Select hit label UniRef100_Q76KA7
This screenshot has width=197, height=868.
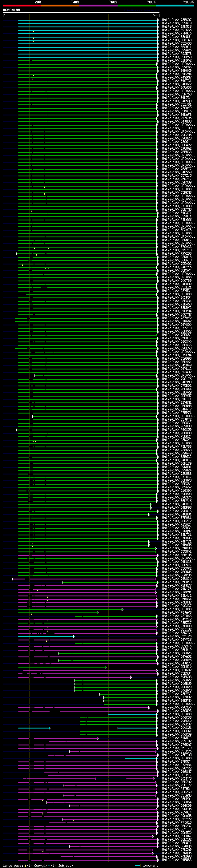[x=177, y=744]
